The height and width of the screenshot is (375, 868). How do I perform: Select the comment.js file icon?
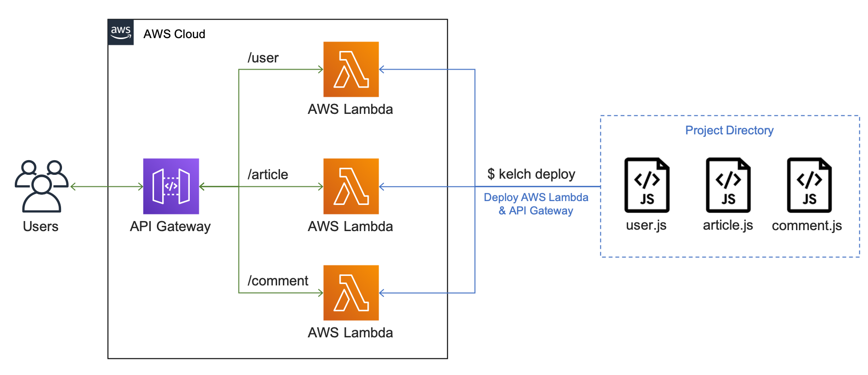(809, 185)
